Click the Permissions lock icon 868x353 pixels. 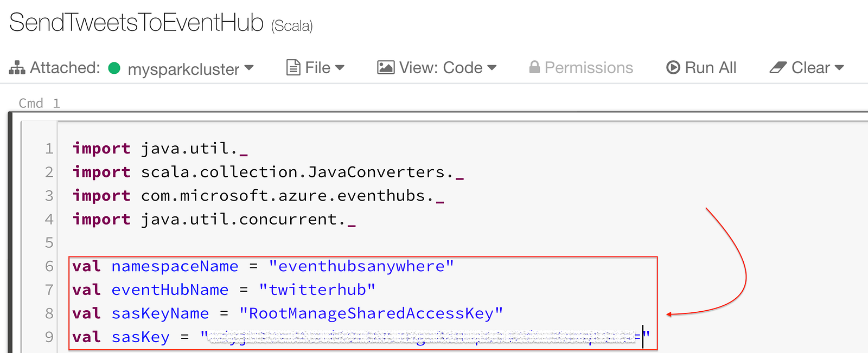tap(534, 67)
